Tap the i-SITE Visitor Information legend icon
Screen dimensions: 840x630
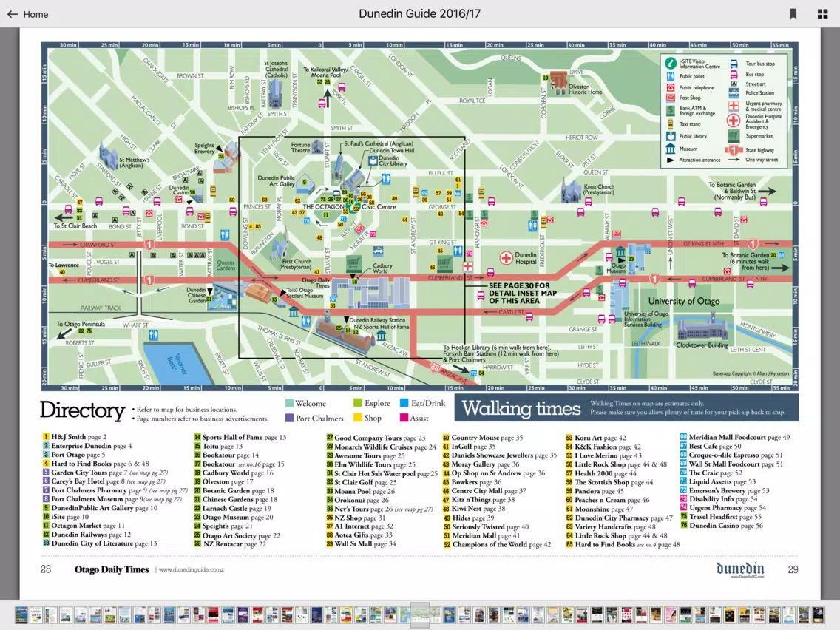pos(670,63)
